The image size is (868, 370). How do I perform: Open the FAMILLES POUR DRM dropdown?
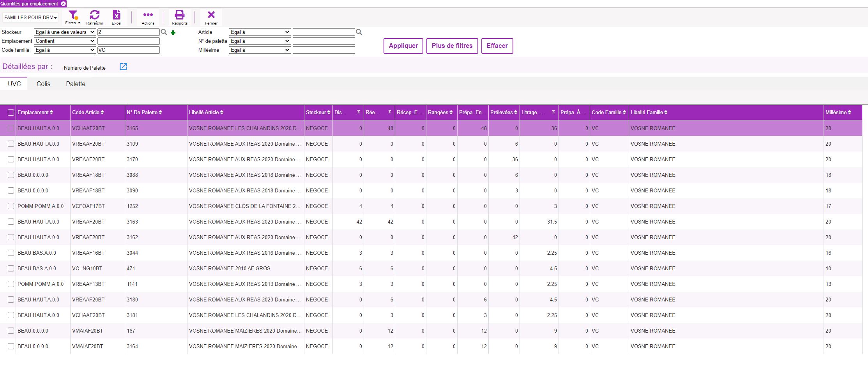31,17
